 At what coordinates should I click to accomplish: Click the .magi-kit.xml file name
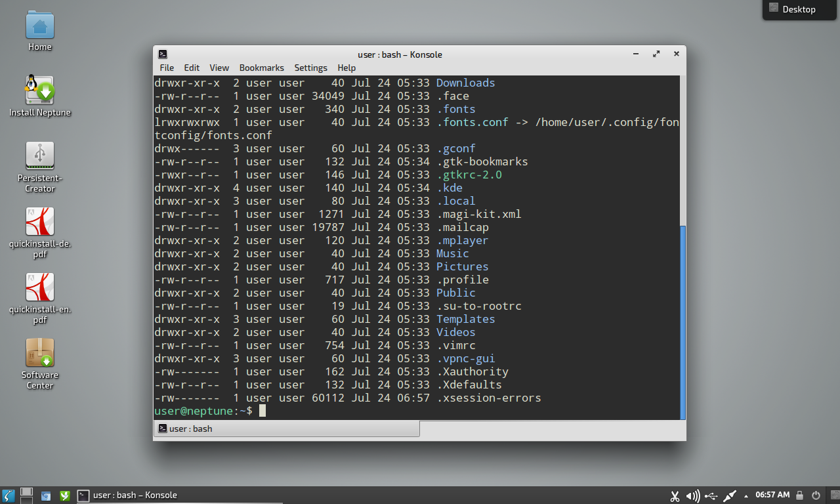(478, 214)
